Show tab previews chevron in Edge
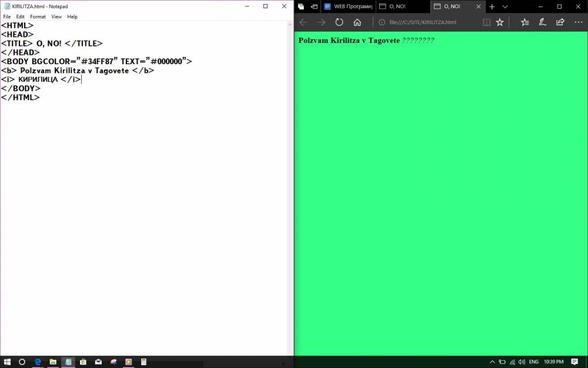The width and height of the screenshot is (588, 368). point(505,6)
